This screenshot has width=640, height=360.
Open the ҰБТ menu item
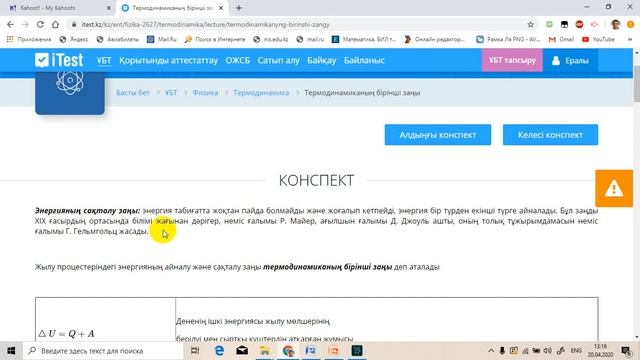104,60
